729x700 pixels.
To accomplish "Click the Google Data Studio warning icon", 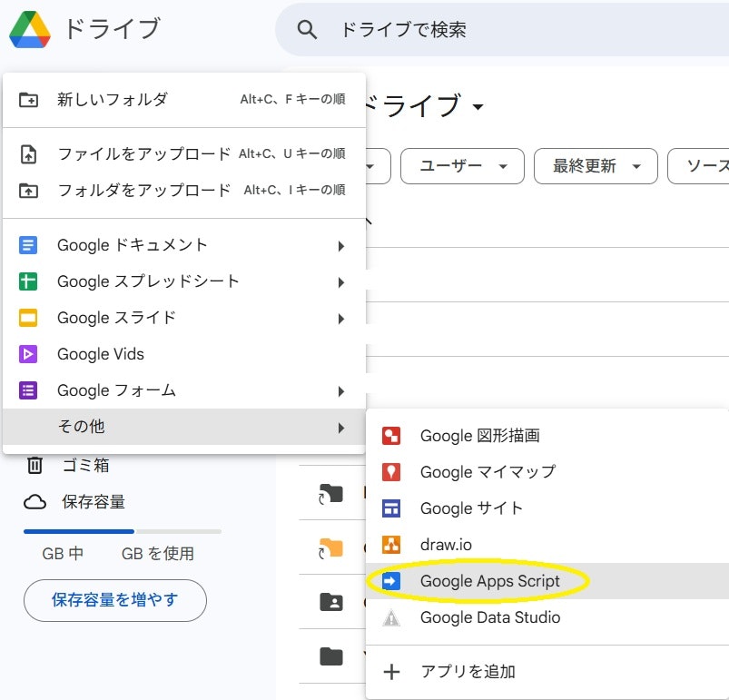I will pyautogui.click(x=391, y=617).
